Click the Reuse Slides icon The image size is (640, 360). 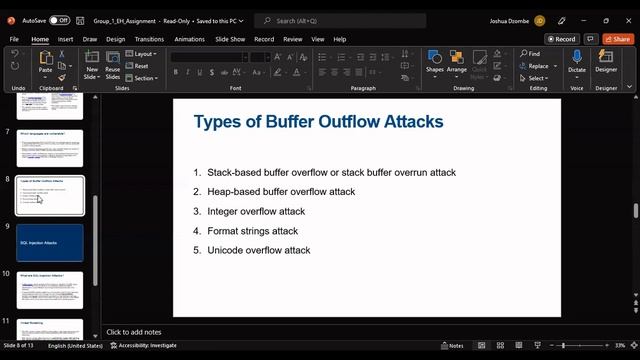[113, 58]
